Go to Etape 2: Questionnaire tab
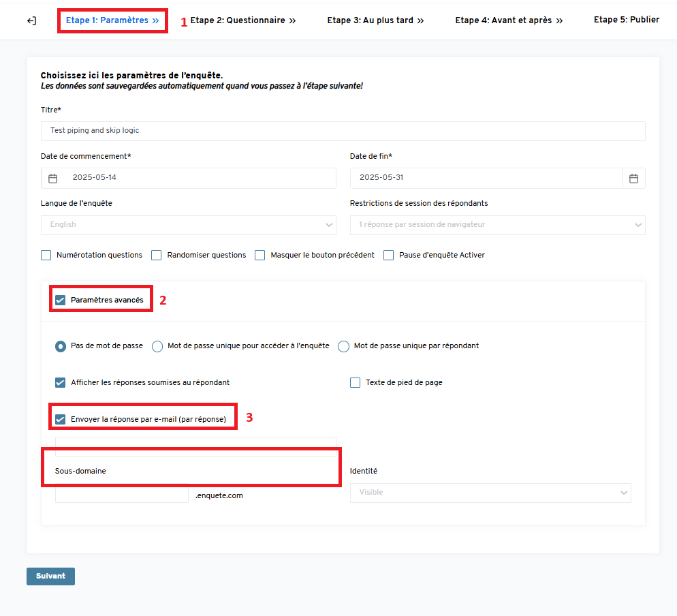Viewport: 677px width, 616px height. pos(243,20)
